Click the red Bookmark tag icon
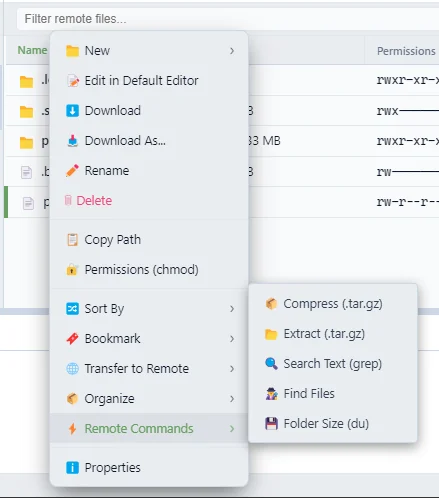 click(72, 339)
